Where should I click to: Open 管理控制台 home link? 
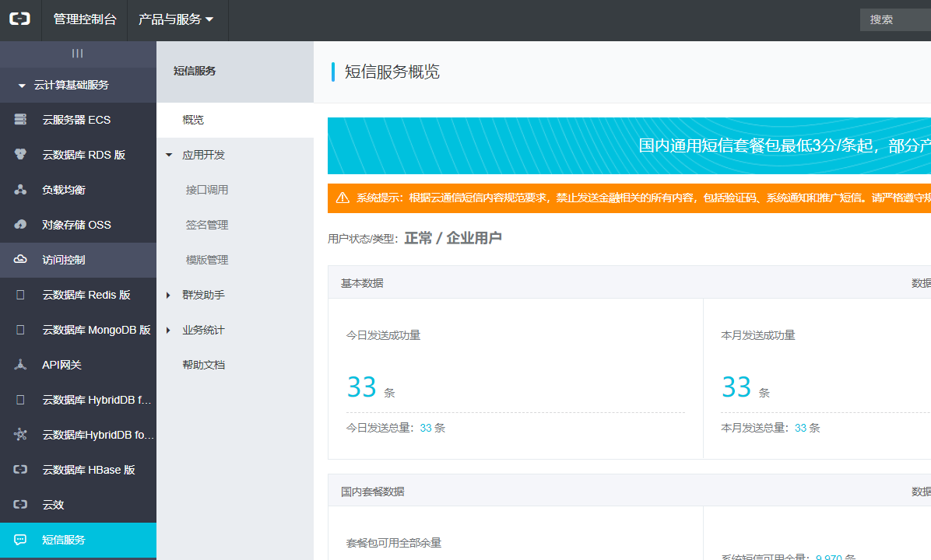pos(84,19)
